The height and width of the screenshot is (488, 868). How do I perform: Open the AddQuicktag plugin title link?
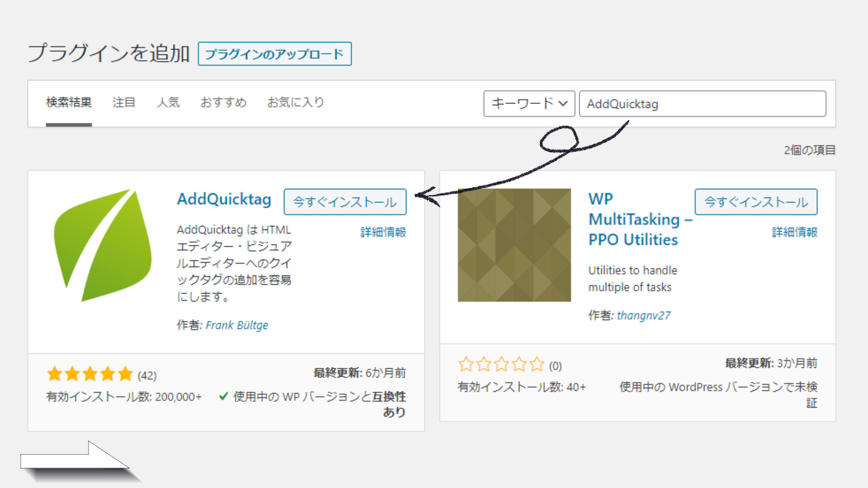pos(224,199)
